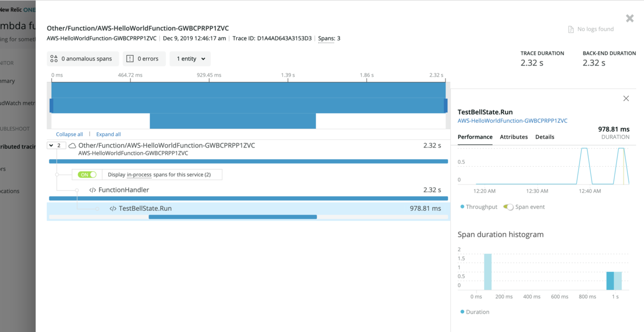The height and width of the screenshot is (332, 644).
Task: Filter by 0 errors button
Action: [144, 58]
